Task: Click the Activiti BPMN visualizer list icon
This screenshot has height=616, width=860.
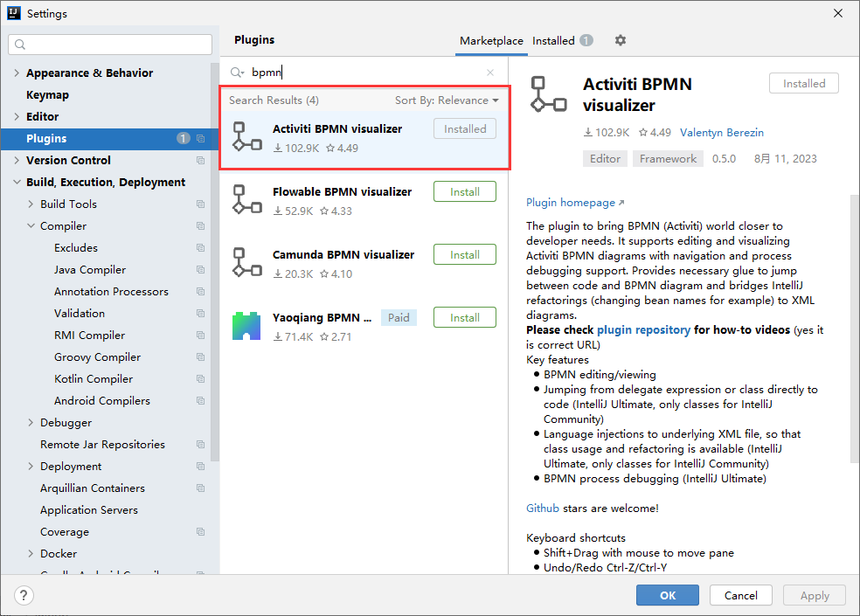Action: (246, 136)
